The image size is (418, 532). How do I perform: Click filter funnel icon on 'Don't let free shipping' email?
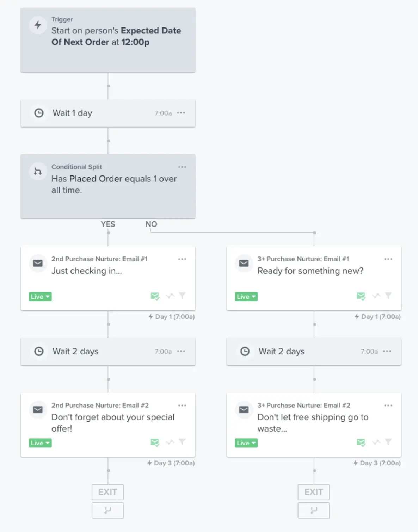[388, 442]
